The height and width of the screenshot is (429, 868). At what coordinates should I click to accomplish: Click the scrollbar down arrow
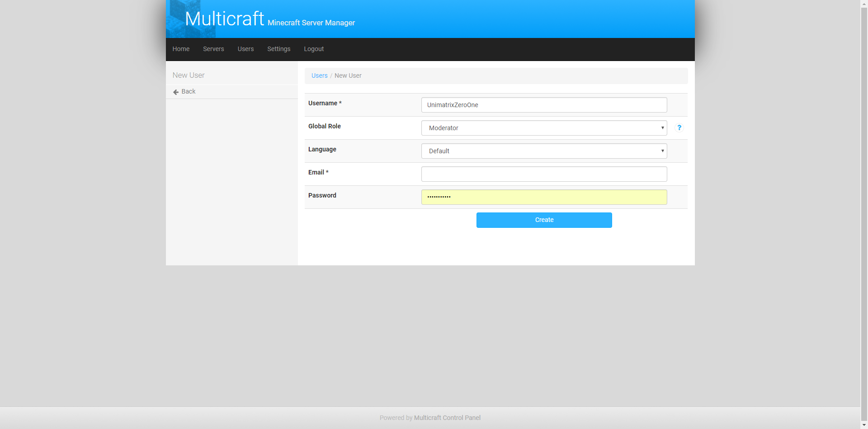pos(864,425)
